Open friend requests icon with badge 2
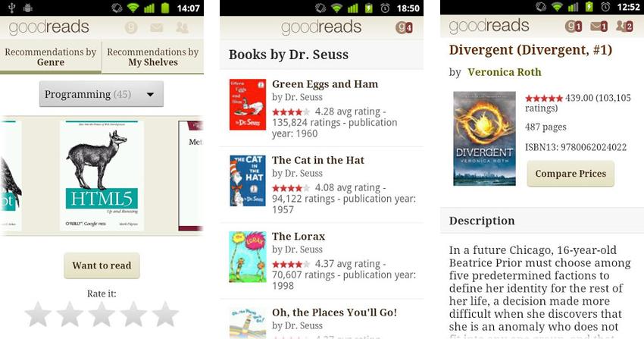The height and width of the screenshot is (339, 644). pyautogui.click(x=624, y=27)
